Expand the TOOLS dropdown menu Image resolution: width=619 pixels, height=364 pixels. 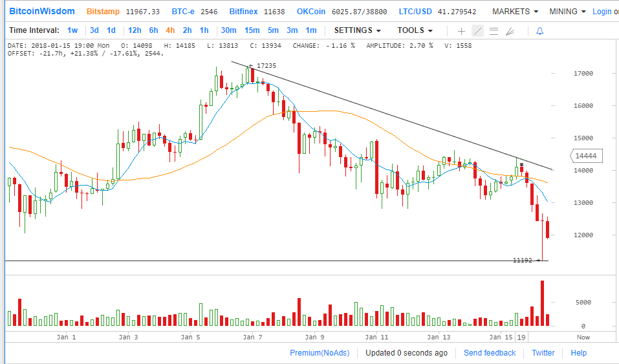[415, 30]
